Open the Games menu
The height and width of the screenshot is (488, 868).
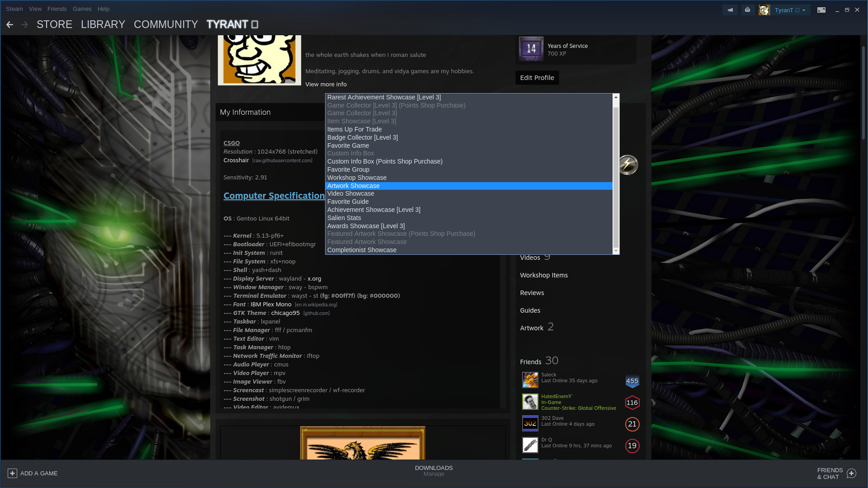pyautogui.click(x=82, y=9)
